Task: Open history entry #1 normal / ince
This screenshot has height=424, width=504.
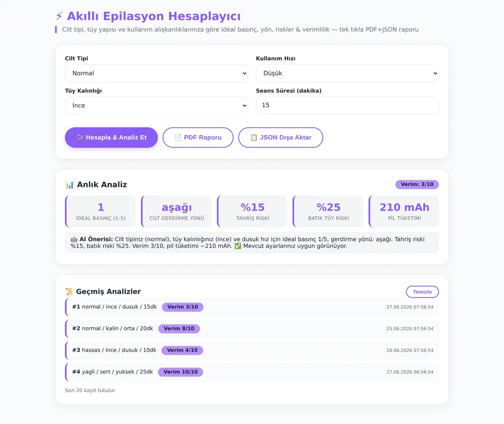Action: [252, 307]
